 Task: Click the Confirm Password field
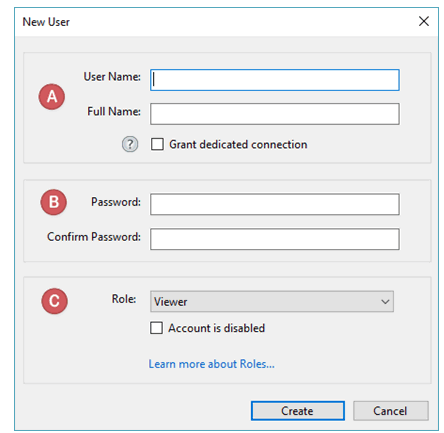click(x=275, y=239)
